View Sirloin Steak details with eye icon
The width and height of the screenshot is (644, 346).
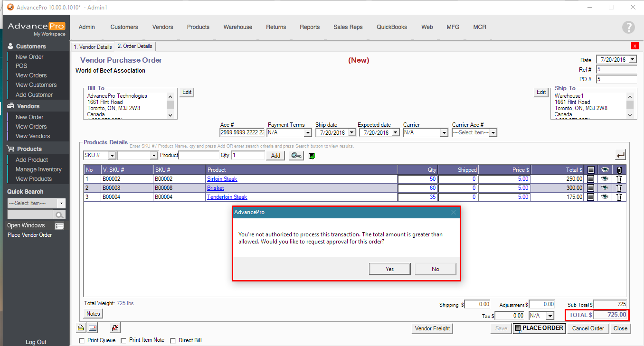pos(605,179)
